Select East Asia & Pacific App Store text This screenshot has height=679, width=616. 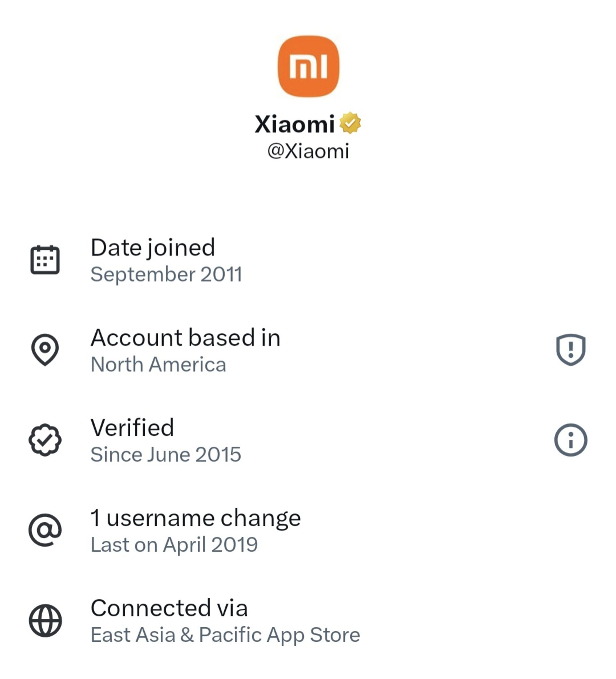225,635
